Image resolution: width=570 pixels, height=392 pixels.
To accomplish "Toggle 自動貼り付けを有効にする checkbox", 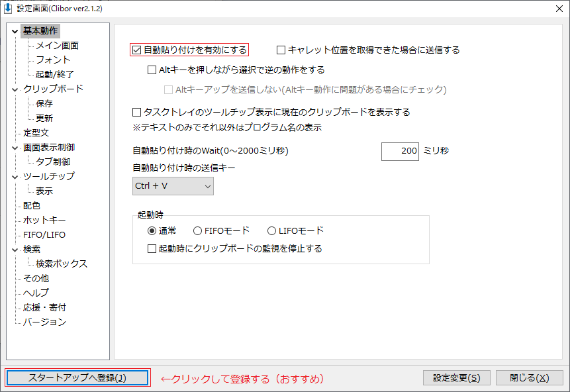I will [x=136, y=50].
